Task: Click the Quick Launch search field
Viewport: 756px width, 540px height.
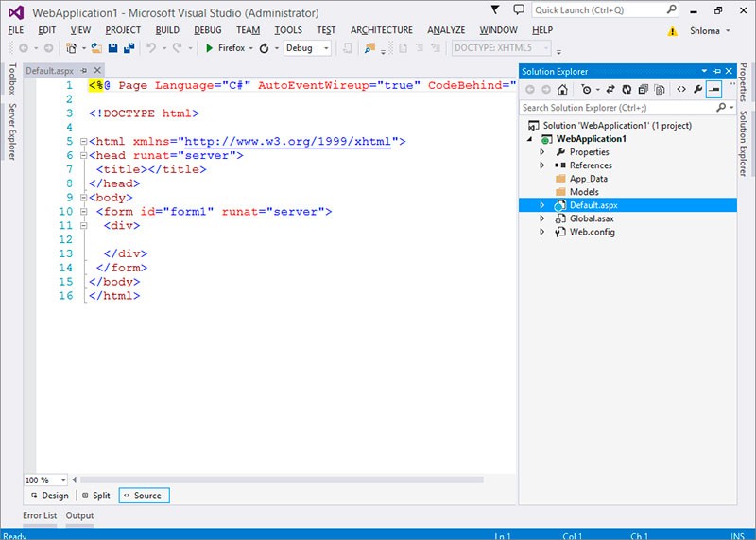Action: [x=605, y=10]
